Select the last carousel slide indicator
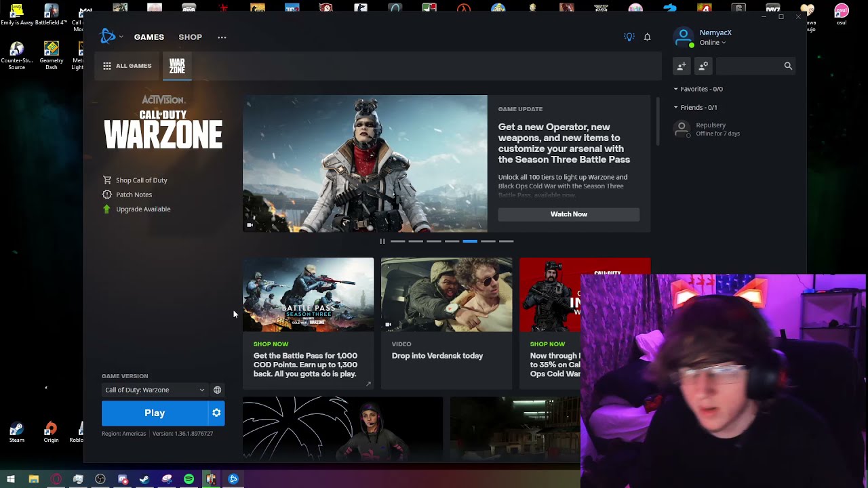This screenshot has width=868, height=488. (x=506, y=241)
